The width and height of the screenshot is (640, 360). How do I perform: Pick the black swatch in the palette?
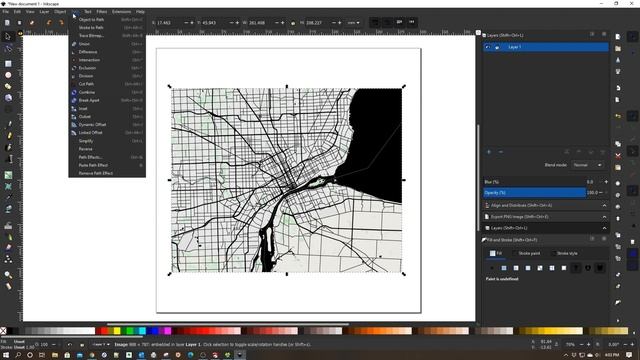click(x=11, y=331)
